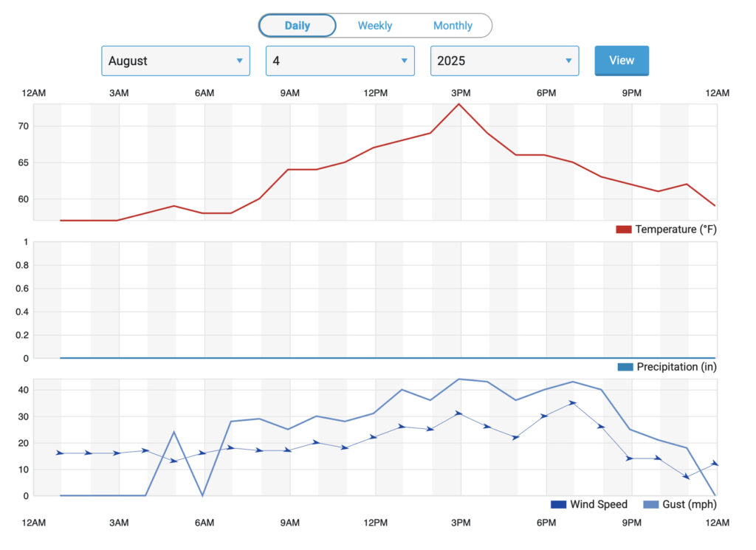The image size is (756, 550).
Task: Click '3AM' label above the temperature chart
Action: (119, 93)
